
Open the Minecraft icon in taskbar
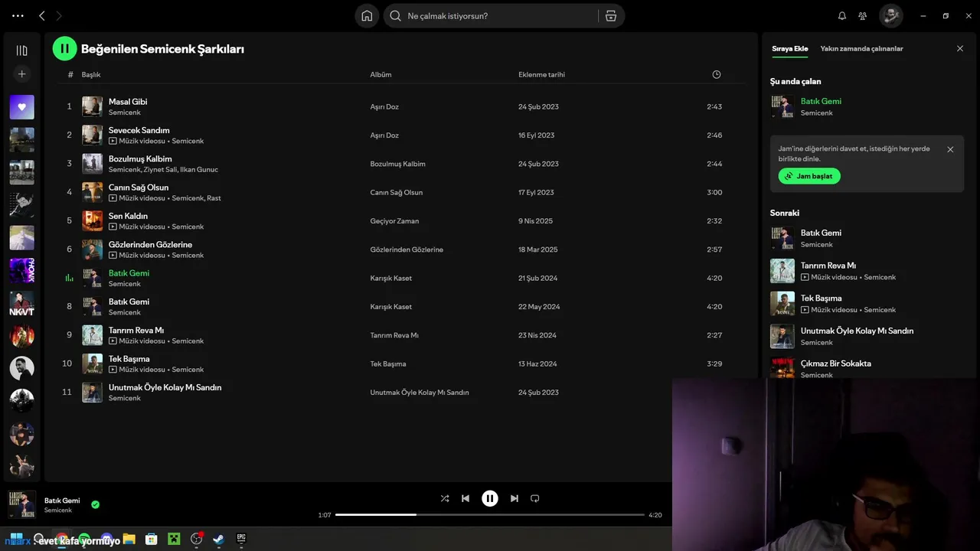(x=174, y=539)
